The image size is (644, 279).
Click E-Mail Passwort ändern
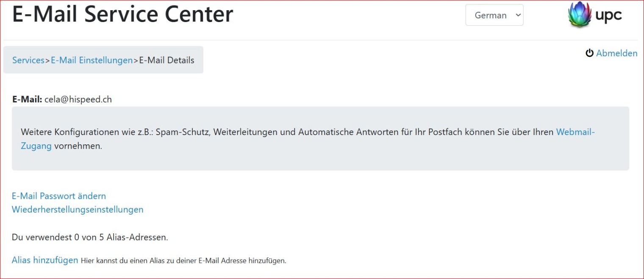tap(58, 196)
